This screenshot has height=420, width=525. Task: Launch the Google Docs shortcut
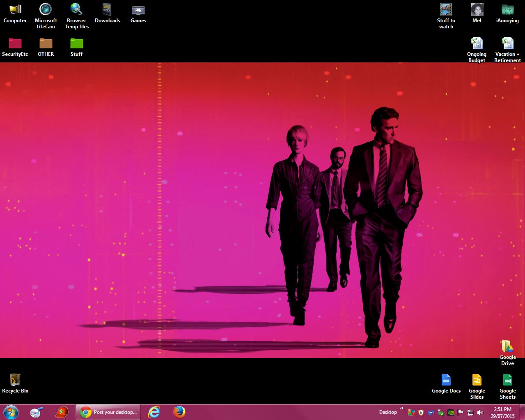click(x=446, y=383)
